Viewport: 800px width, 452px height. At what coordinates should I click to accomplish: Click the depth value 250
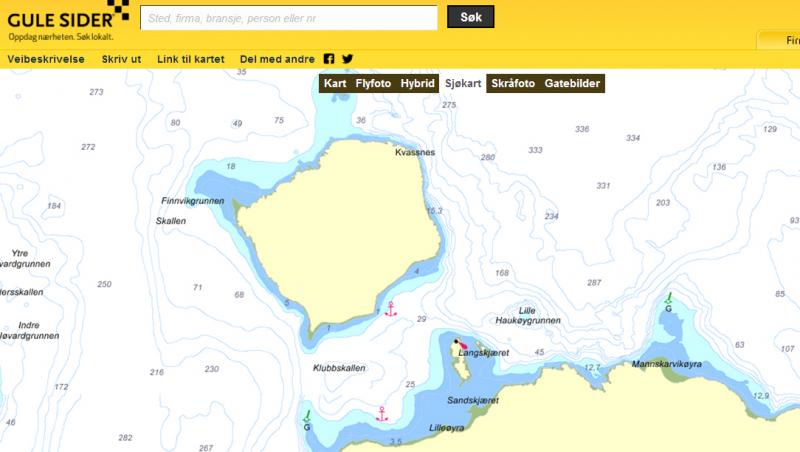click(x=104, y=284)
